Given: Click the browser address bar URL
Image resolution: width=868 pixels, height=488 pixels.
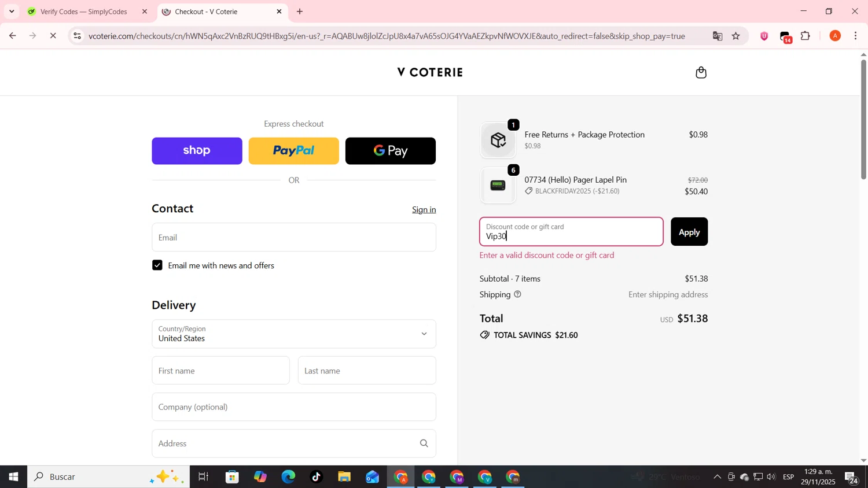Looking at the screenshot, I should pos(387,36).
